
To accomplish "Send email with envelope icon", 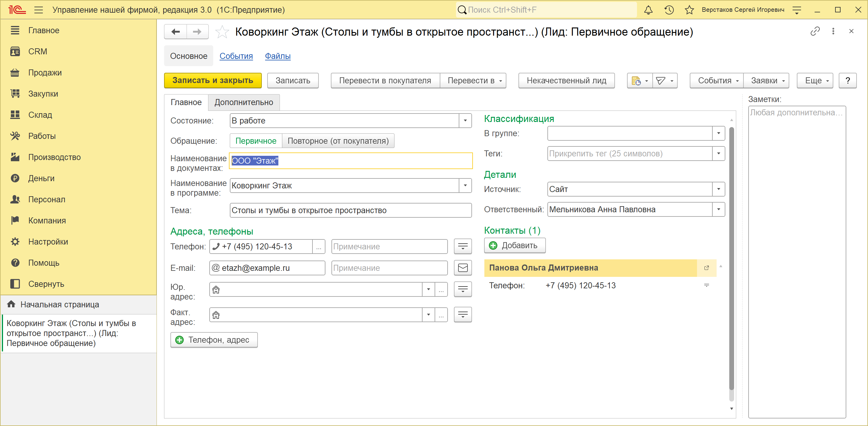I will click(x=463, y=268).
